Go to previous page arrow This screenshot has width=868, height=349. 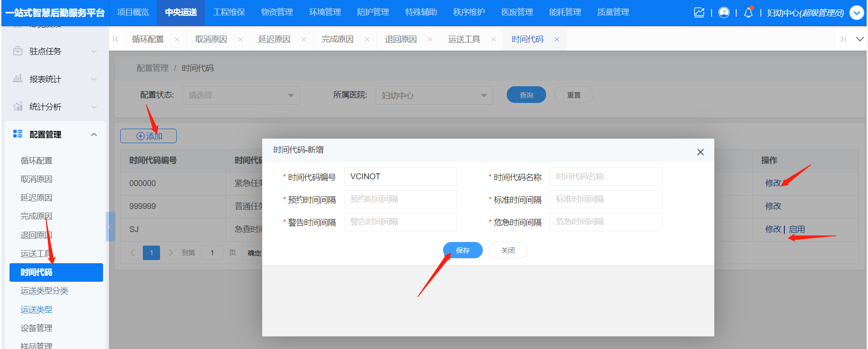click(x=132, y=253)
